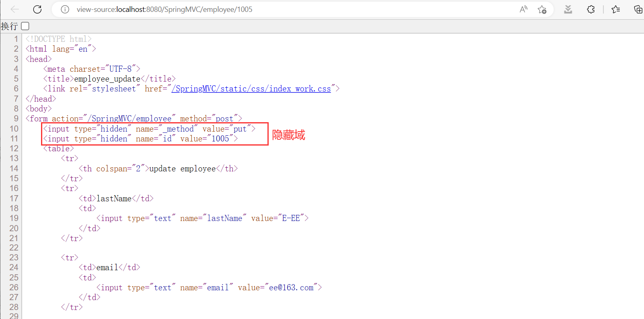Click the value="1005" attribute text
Screen dimensions: 644x319
coord(207,139)
